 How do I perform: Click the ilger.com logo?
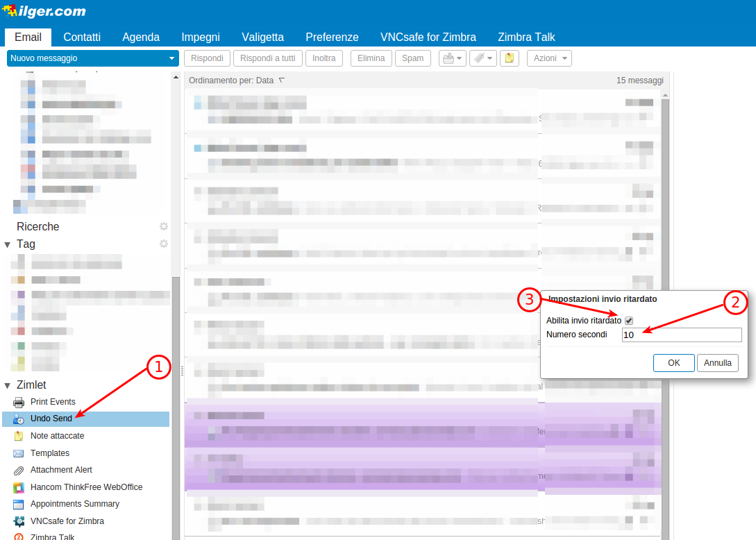[x=44, y=12]
